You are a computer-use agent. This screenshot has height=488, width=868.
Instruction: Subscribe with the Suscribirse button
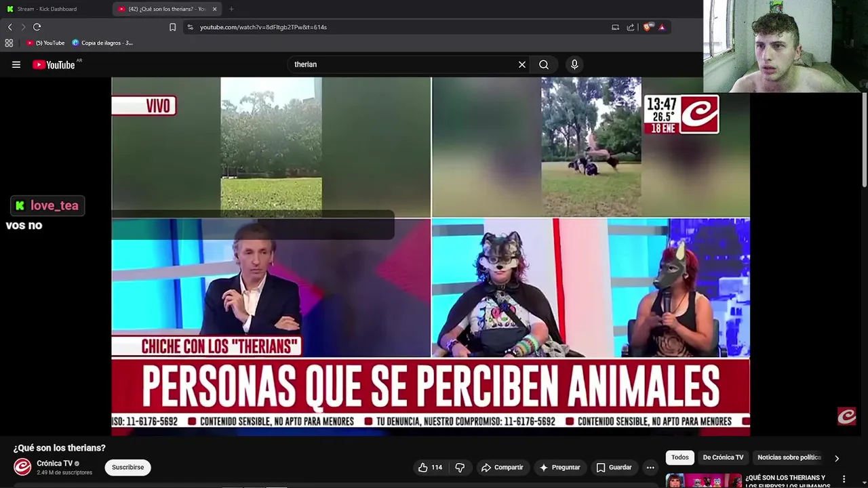(127, 468)
